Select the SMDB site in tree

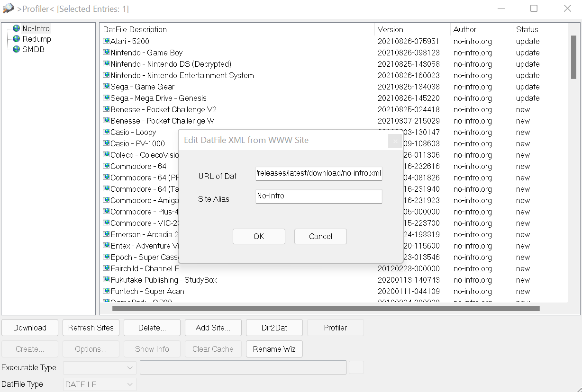33,49
